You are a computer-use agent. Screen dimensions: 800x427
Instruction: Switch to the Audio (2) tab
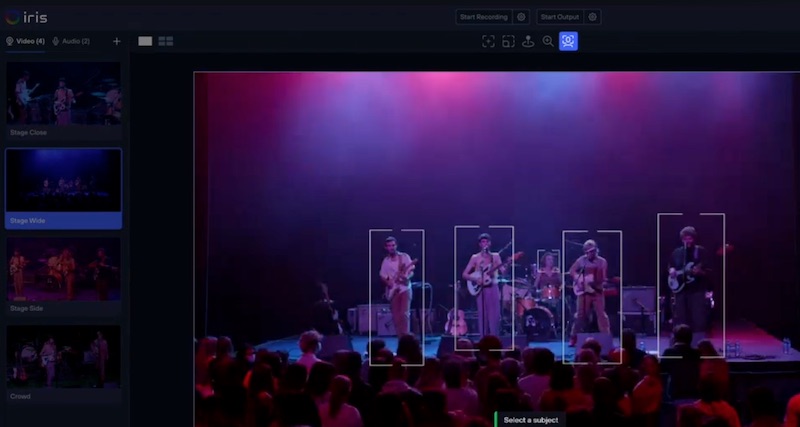[x=71, y=41]
